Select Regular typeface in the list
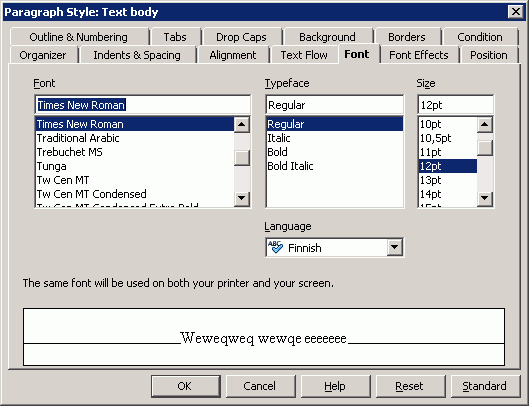Viewport: 529px width, 406px height. click(x=335, y=124)
